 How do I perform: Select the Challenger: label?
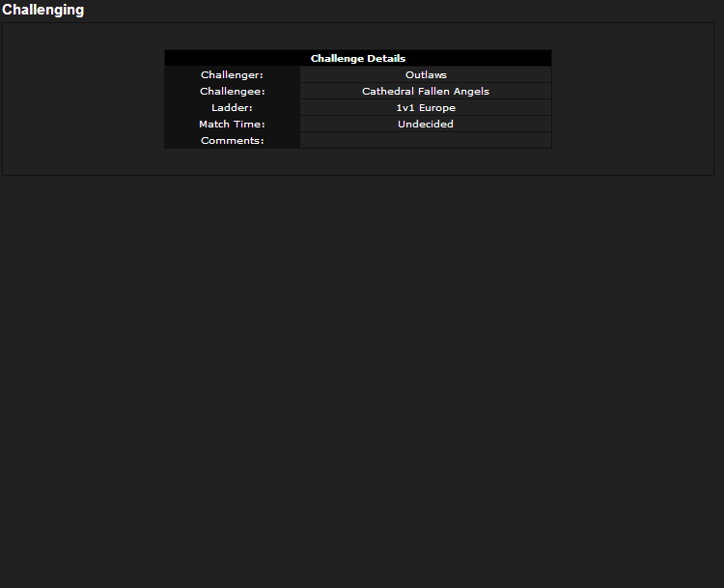tap(232, 75)
